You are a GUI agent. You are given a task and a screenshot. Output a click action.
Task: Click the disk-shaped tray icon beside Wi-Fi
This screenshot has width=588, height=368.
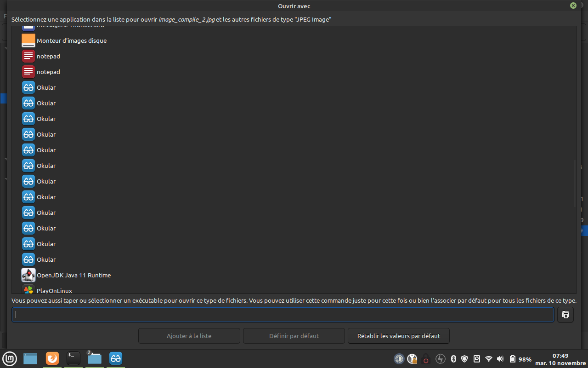[x=477, y=359]
